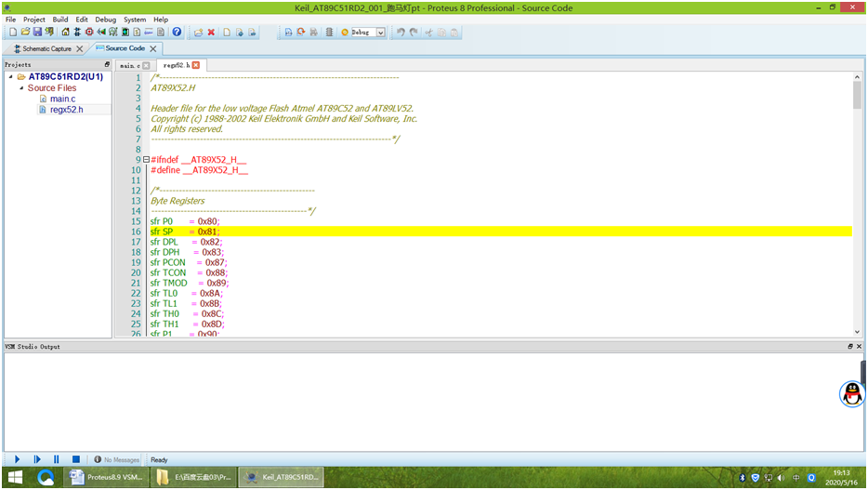Screen dimensions: 868x490
Task: Collapse the AT89C51RD2(U1) project node
Action: pyautogui.click(x=10, y=76)
